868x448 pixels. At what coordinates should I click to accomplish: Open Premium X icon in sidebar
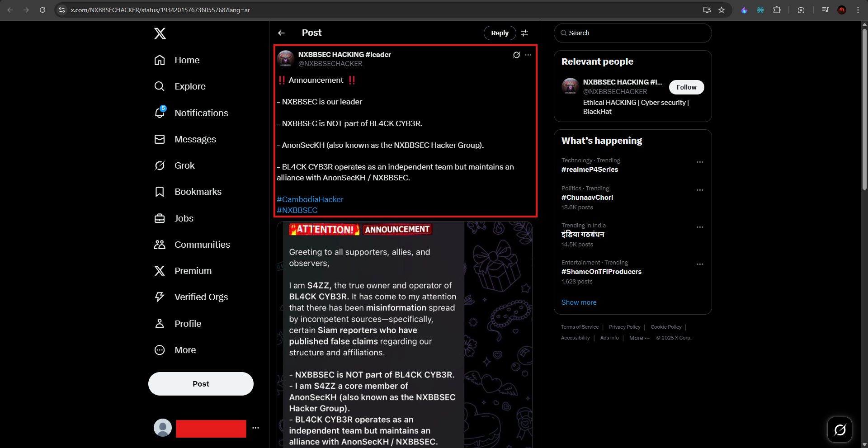160,271
